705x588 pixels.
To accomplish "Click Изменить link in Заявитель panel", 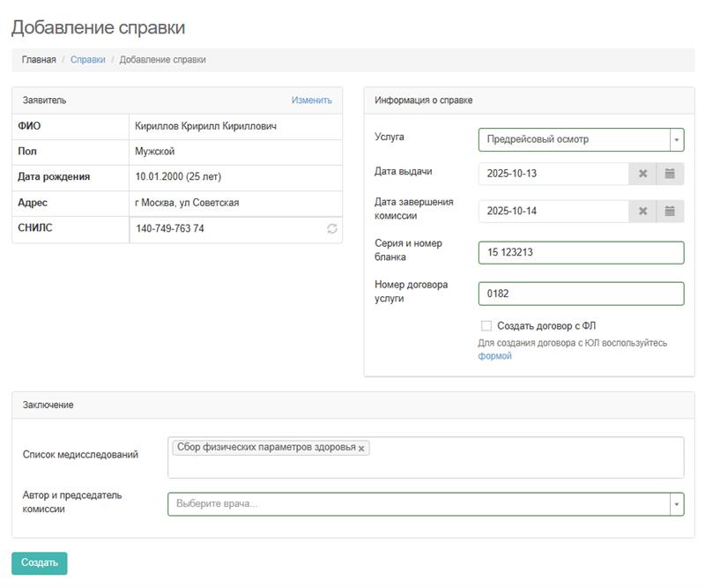I will [311, 100].
